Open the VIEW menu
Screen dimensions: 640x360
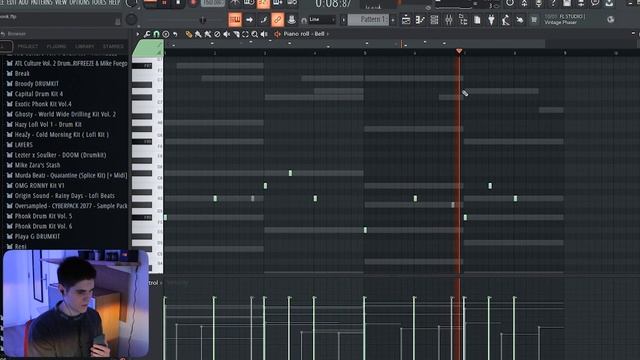[x=60, y=2]
